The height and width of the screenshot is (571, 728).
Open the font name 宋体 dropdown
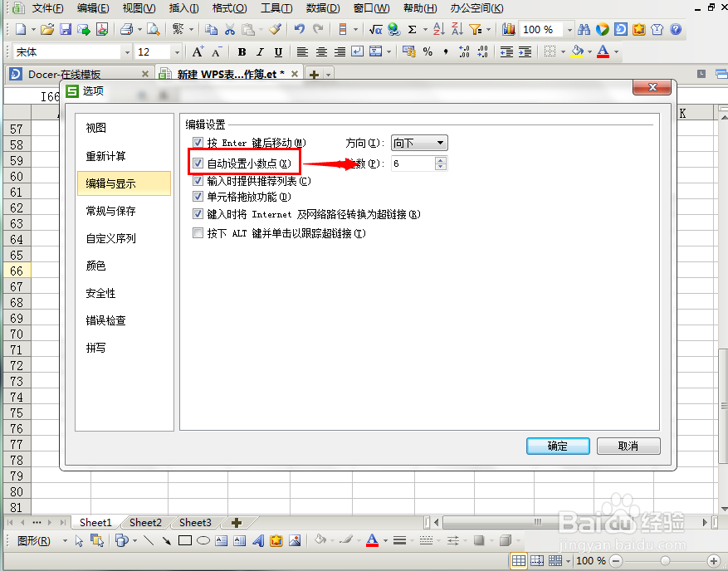tap(127, 52)
